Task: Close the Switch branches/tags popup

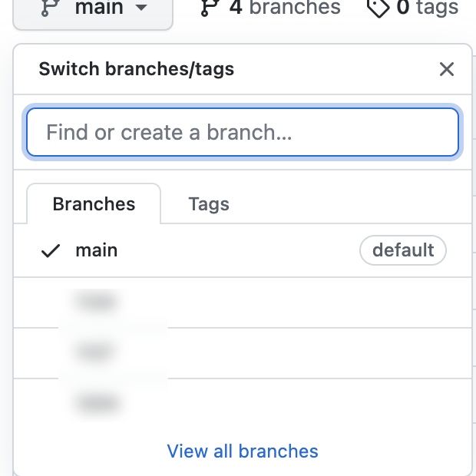Action: click(447, 69)
